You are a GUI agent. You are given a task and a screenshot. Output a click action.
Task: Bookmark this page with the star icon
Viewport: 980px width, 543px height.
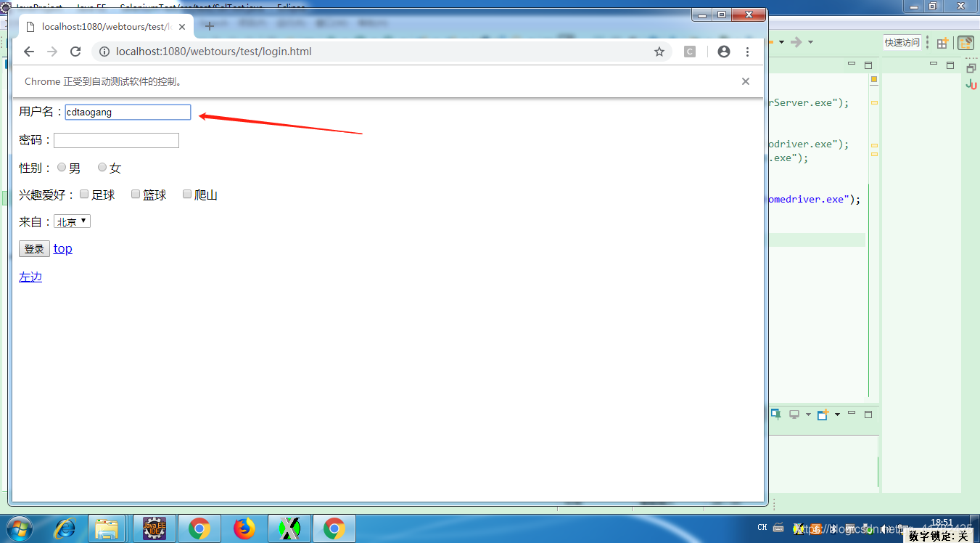pyautogui.click(x=659, y=52)
